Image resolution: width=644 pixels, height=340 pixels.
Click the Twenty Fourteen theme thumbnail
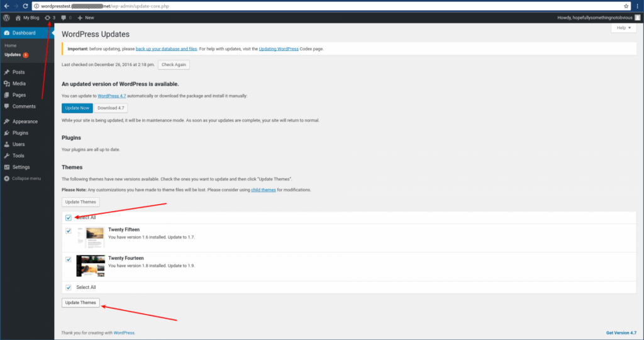(91, 266)
